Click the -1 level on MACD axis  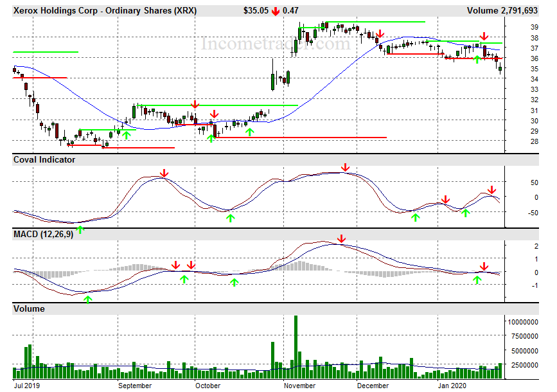click(x=535, y=285)
